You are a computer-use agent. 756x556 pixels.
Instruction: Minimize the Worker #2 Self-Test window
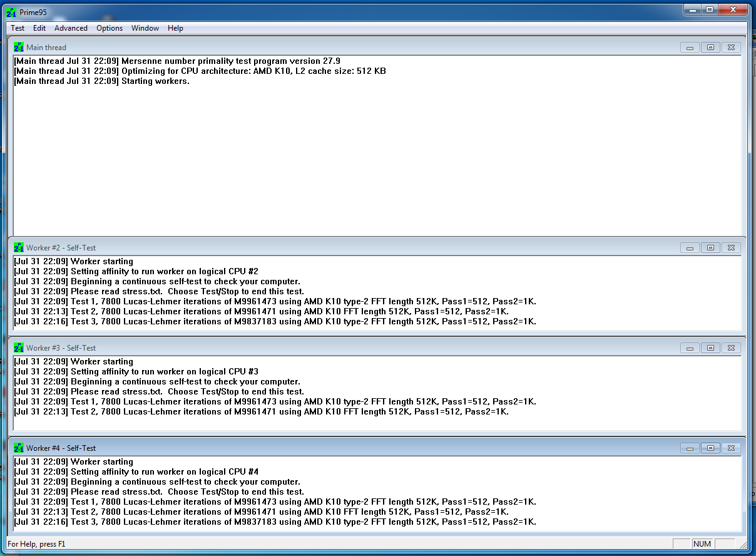(x=690, y=248)
